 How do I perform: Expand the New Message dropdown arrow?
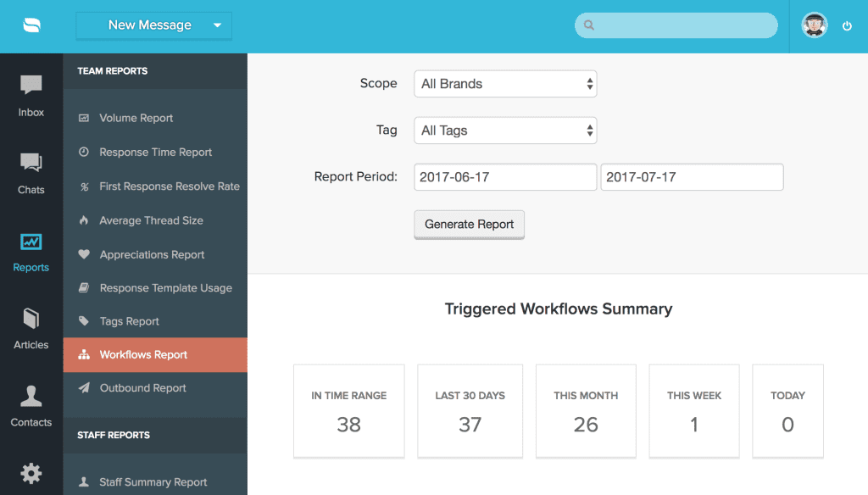(218, 25)
